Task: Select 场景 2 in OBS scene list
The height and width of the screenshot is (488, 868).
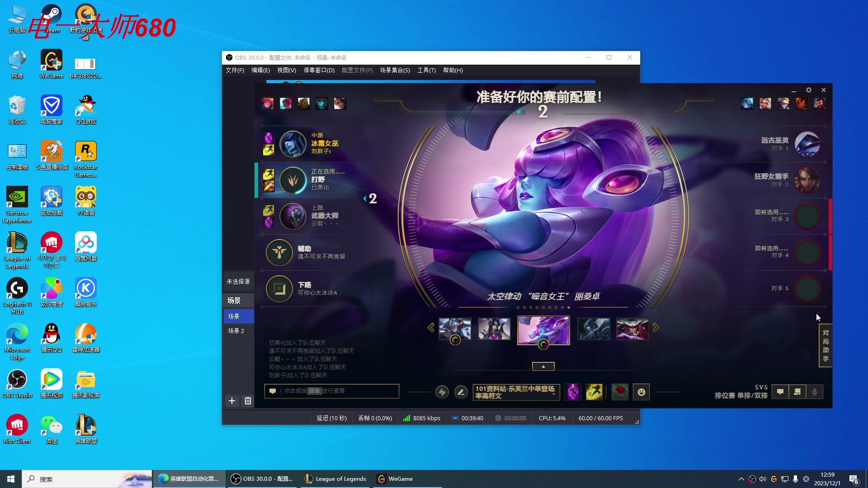Action: [x=239, y=331]
